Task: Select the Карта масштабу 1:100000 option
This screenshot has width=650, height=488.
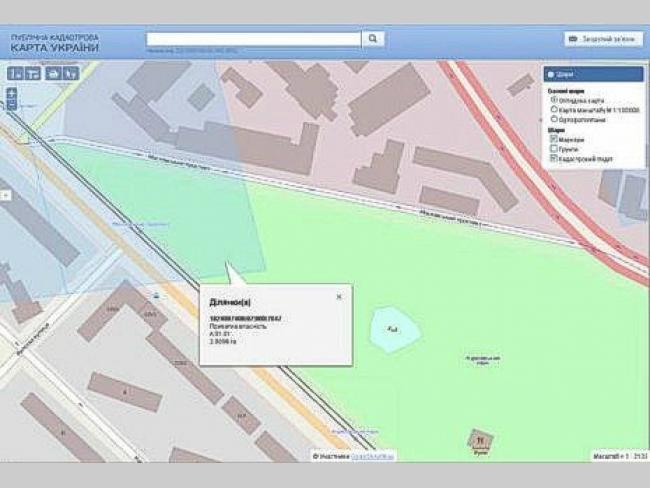Action: 555,109
